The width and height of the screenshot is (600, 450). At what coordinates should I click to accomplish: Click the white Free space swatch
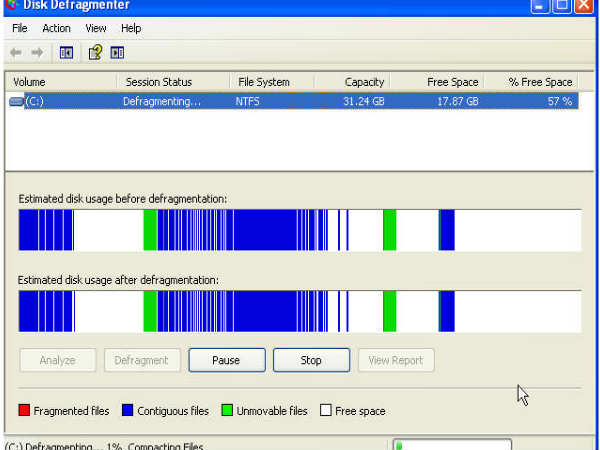tap(326, 410)
